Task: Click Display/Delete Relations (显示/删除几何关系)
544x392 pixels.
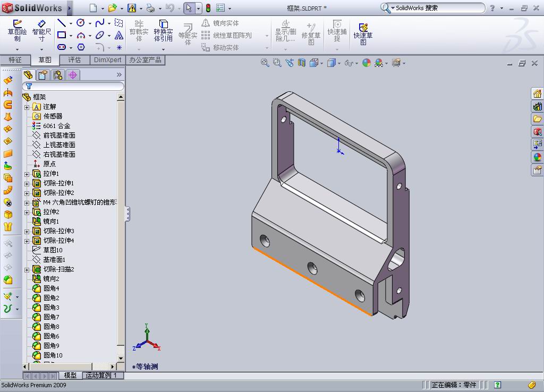Action: click(x=285, y=31)
